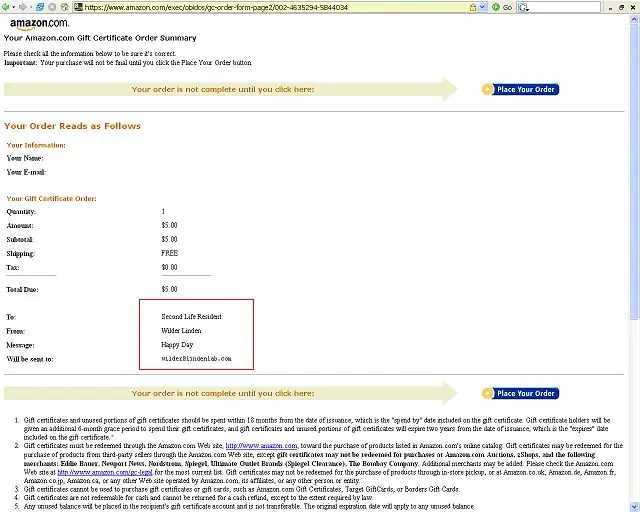640x512 pixels.
Task: Click the wilder@lindenlab.com email text
Action: click(196, 358)
